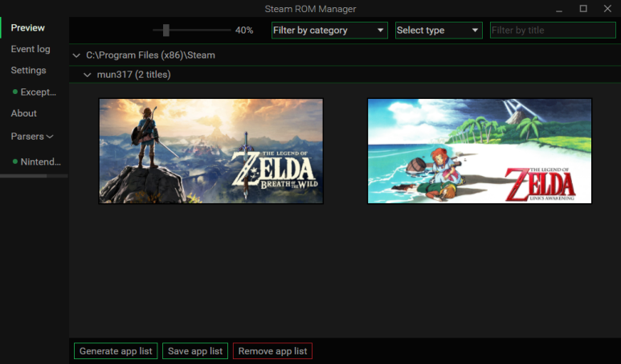Click Save app list button

(x=195, y=351)
